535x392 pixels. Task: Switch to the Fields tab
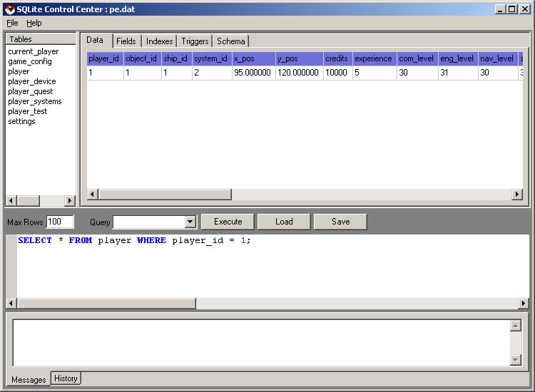coord(126,41)
